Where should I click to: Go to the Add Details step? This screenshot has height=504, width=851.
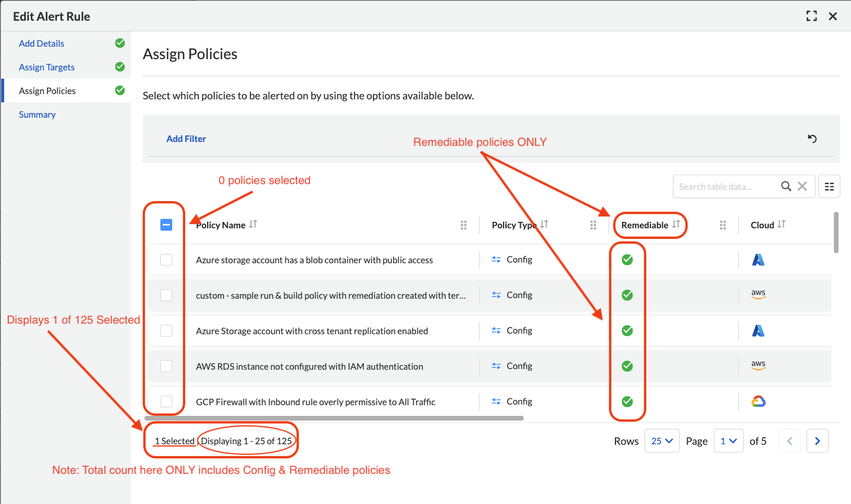click(x=41, y=44)
